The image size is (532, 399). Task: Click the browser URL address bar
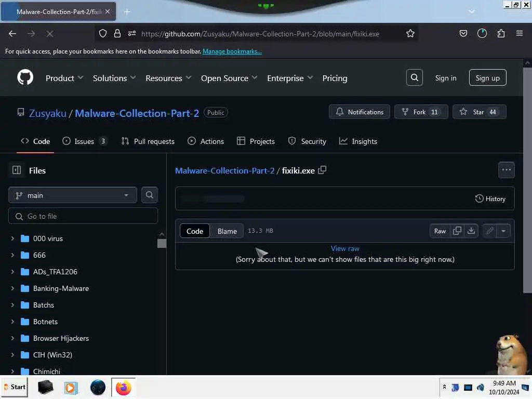pyautogui.click(x=260, y=34)
